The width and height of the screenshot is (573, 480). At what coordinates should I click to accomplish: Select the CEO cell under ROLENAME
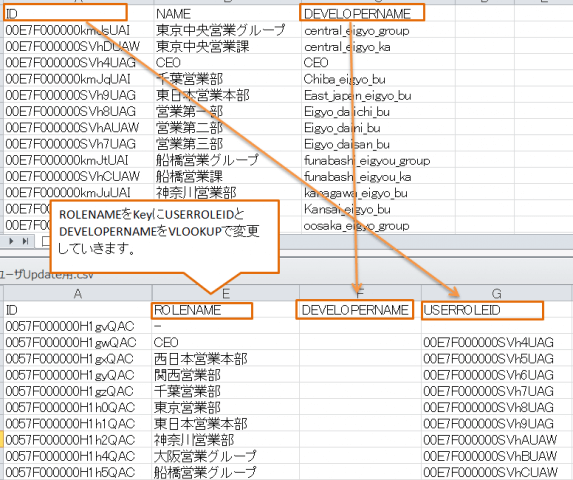tap(225, 342)
